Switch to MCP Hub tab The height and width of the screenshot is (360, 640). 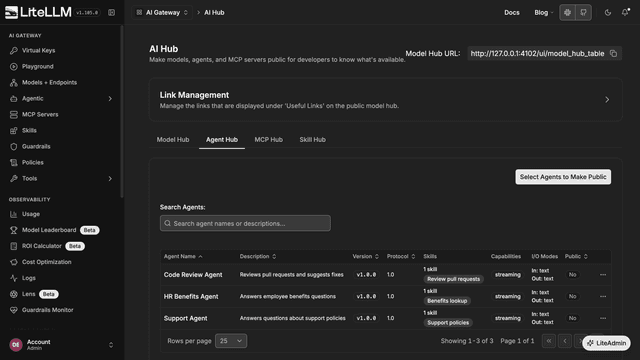click(x=268, y=140)
